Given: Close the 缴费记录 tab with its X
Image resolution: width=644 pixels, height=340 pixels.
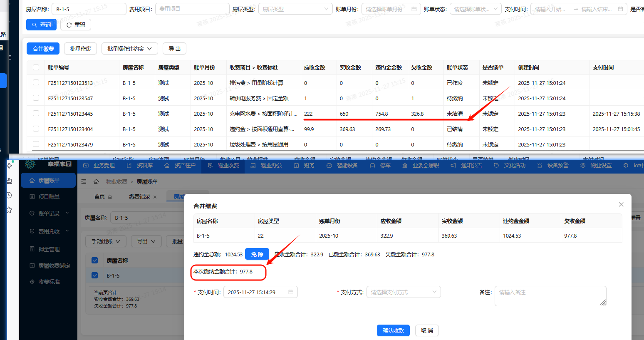Looking at the screenshot, I should [155, 197].
